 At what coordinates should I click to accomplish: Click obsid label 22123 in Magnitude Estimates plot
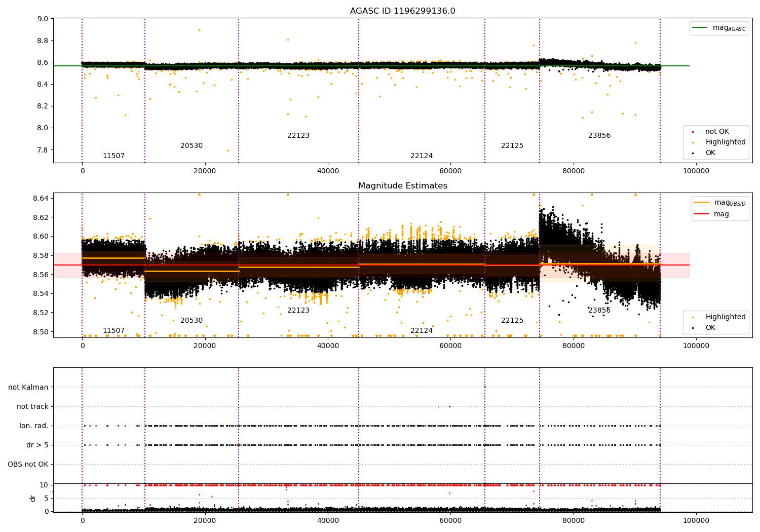pos(298,310)
